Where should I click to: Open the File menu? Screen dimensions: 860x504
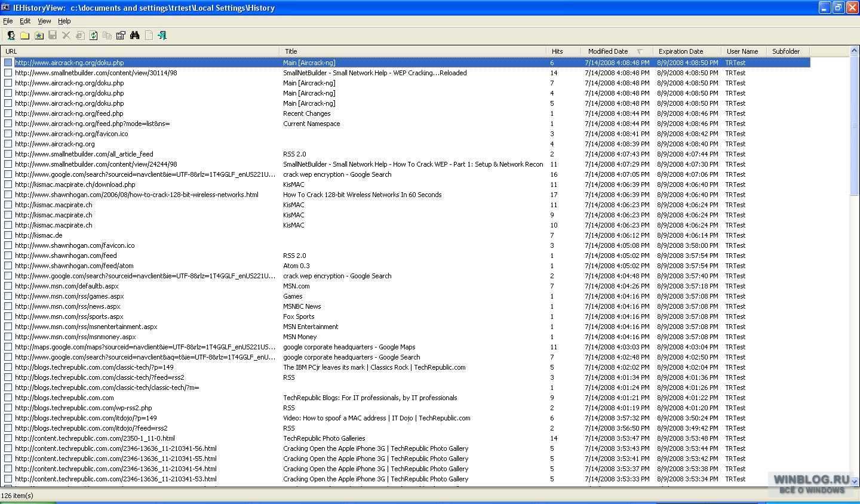click(x=8, y=21)
